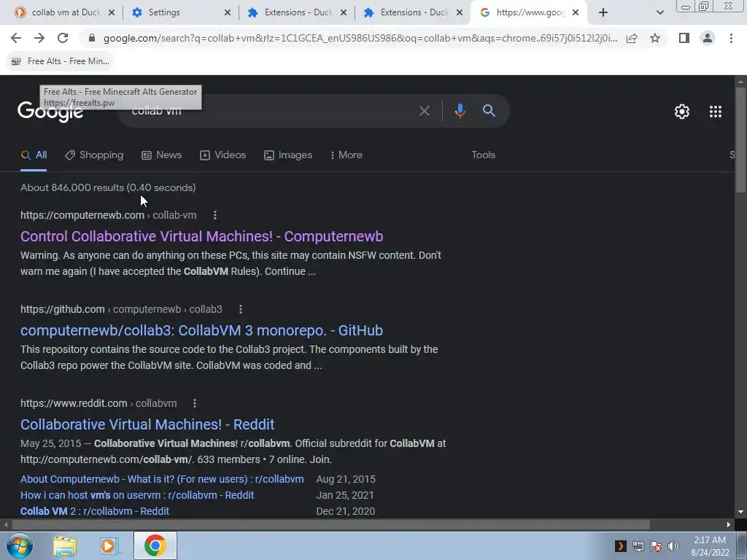Image resolution: width=747 pixels, height=560 pixels.
Task: Click the 'https://computernewb.com' result URL
Action: click(x=82, y=215)
